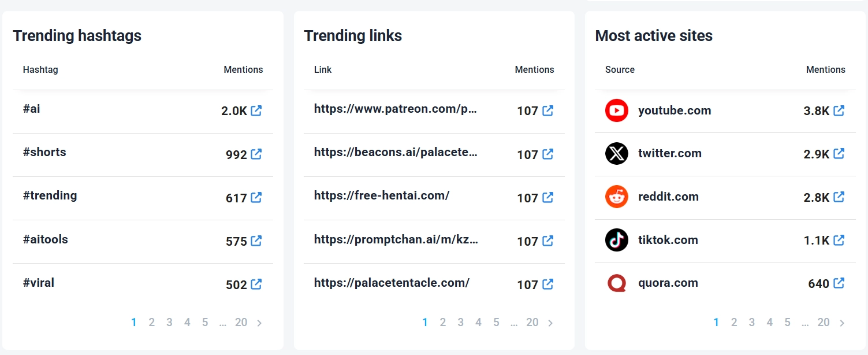Viewport: 868px width, 355px height.
Task: Open page 20 of Trending links
Action: tap(532, 322)
